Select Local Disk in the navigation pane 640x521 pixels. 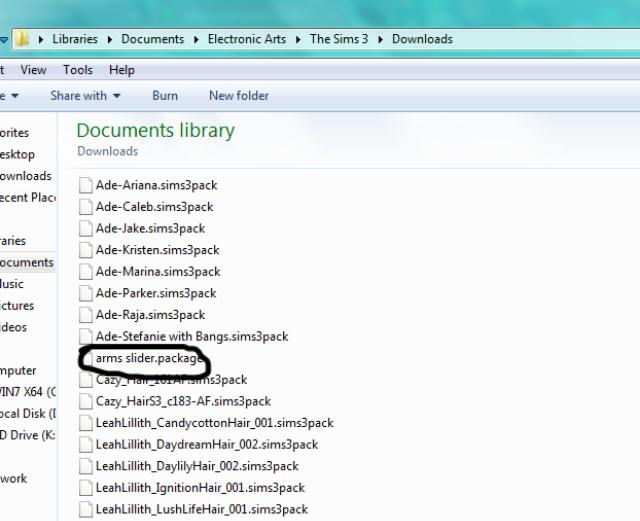tap(28, 414)
